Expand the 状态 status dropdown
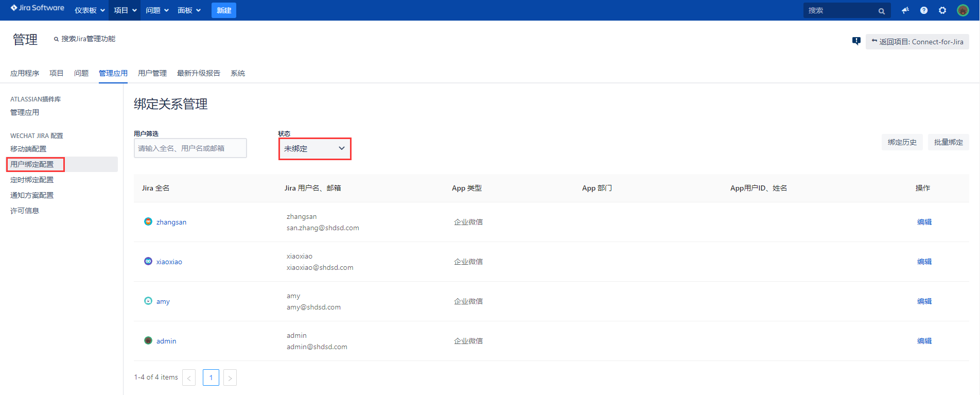The image size is (980, 395). point(314,149)
